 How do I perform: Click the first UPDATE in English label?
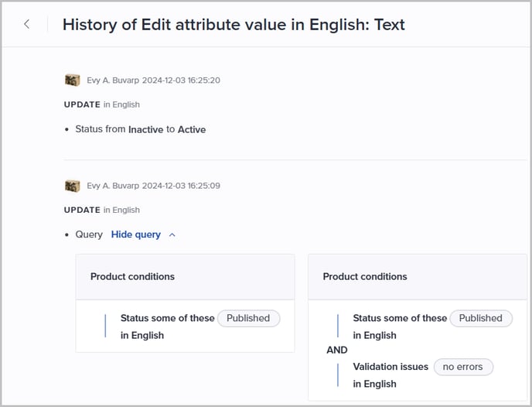point(102,104)
